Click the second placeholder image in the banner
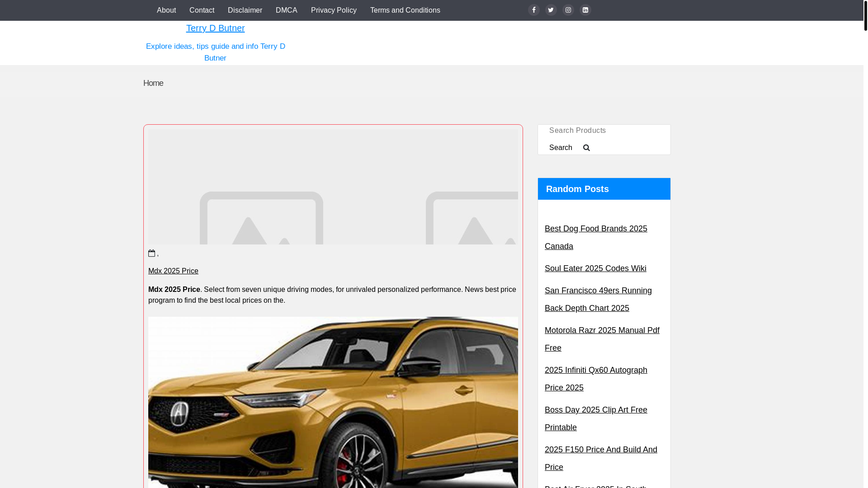The image size is (868, 488). (x=472, y=218)
